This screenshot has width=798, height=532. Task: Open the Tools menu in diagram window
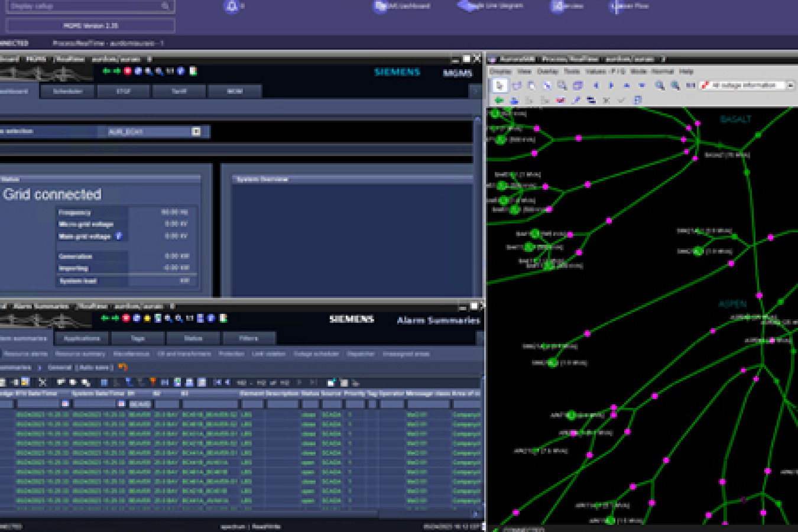(572, 72)
